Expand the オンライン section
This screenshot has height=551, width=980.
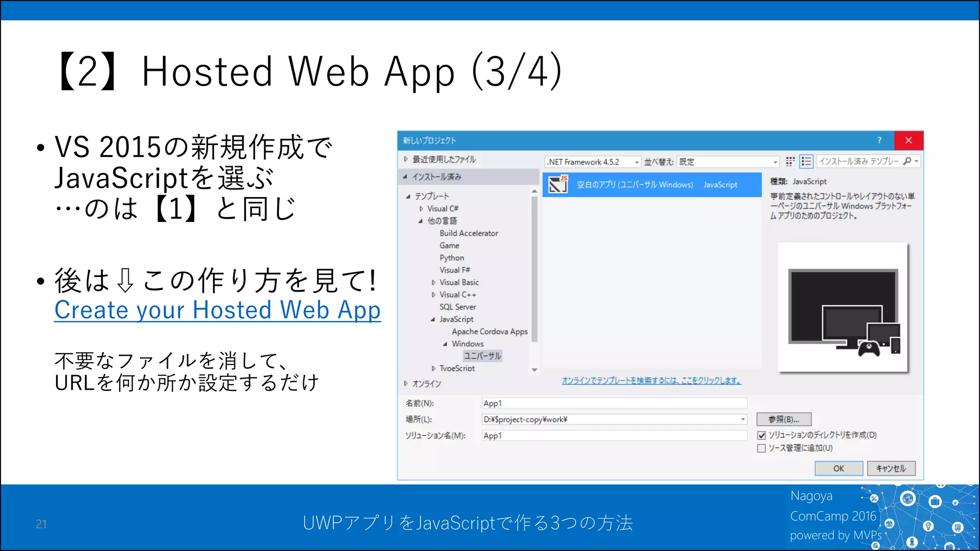406,384
